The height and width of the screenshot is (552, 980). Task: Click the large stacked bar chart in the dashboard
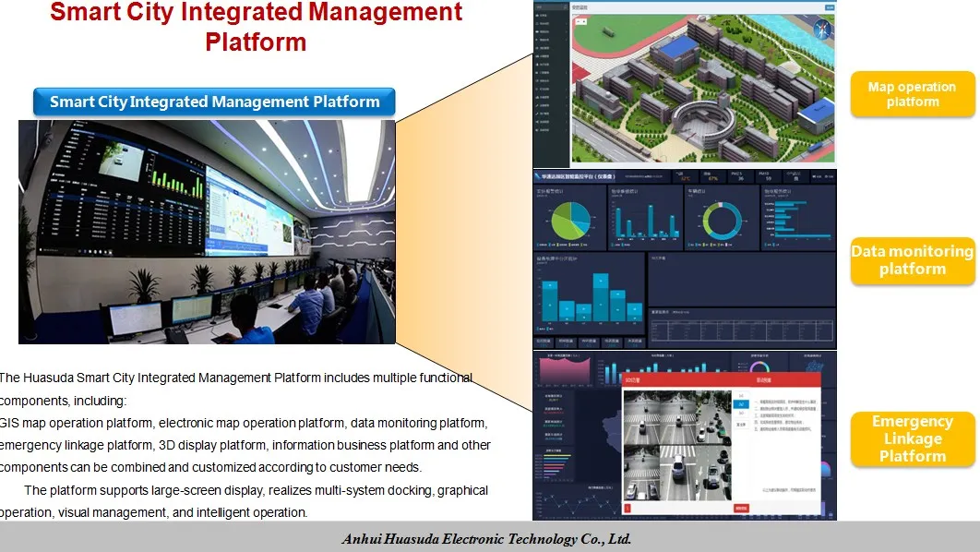[591, 297]
